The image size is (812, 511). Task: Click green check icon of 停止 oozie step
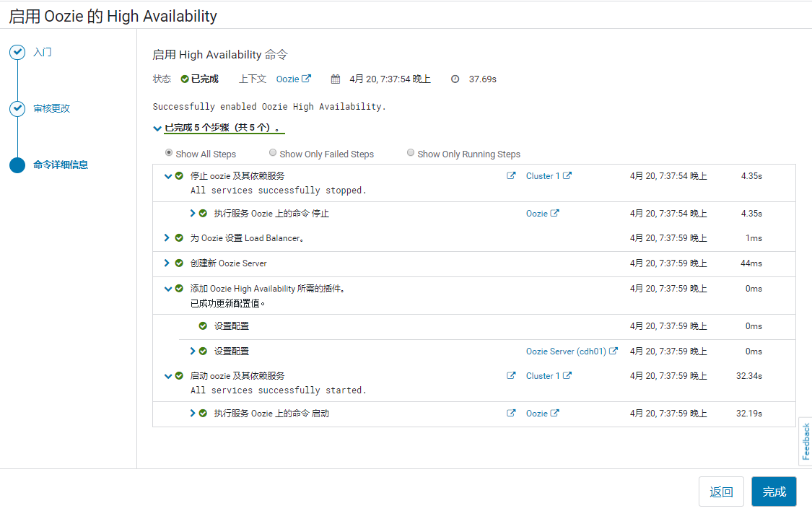(179, 176)
